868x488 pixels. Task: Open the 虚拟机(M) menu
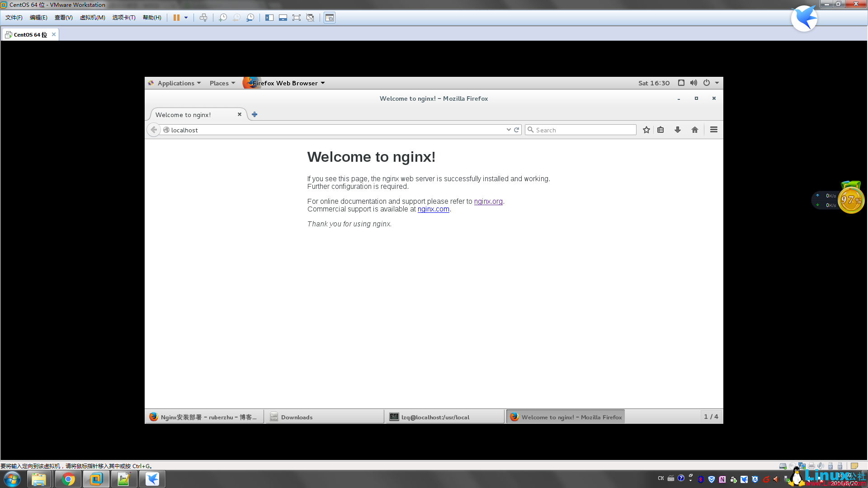93,18
